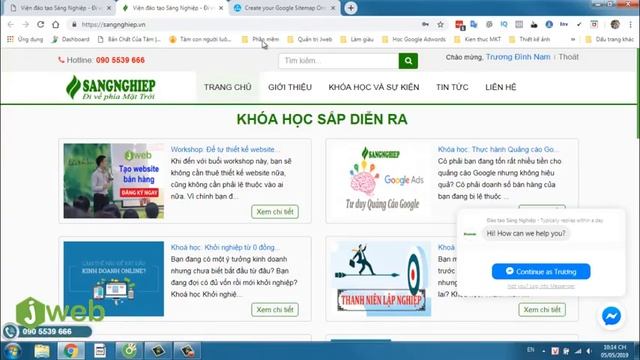Screen dimensions: 640x360
Task: Switch to the first Viện đào tạo Sáng Nghiệp tab
Action: click(60, 8)
